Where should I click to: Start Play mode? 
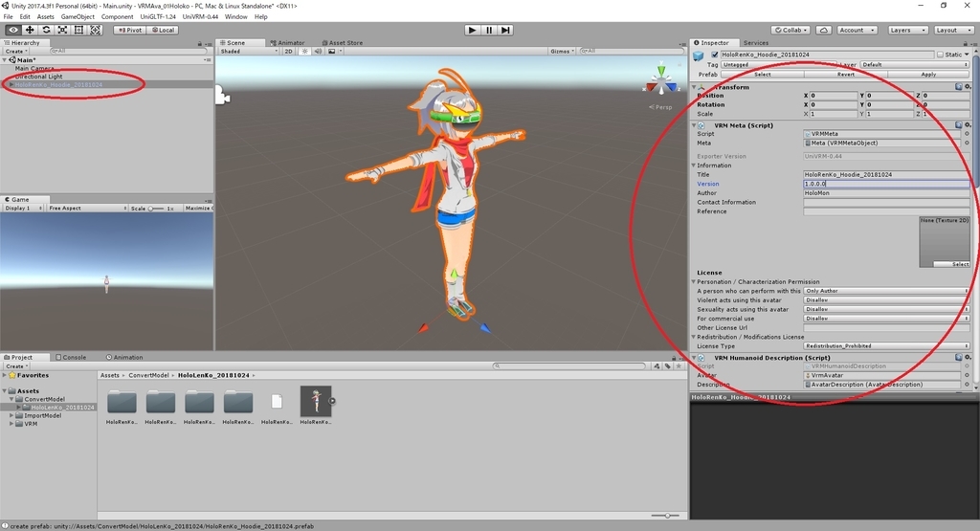pos(473,30)
